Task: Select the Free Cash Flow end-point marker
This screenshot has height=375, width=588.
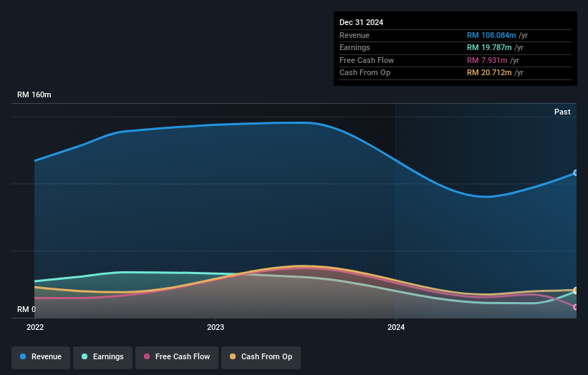Action: (x=576, y=307)
